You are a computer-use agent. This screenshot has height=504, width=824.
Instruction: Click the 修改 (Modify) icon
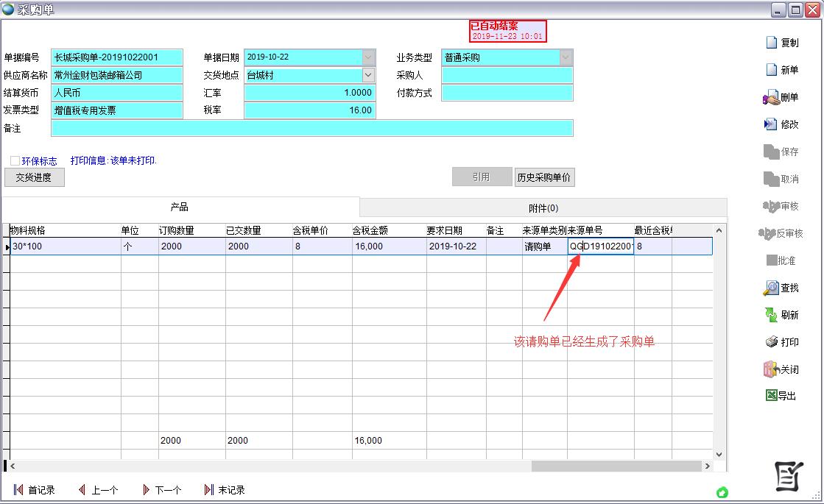(771, 124)
